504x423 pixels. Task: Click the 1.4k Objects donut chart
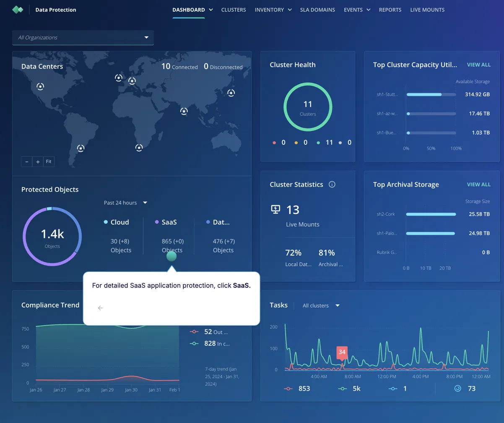tap(52, 236)
